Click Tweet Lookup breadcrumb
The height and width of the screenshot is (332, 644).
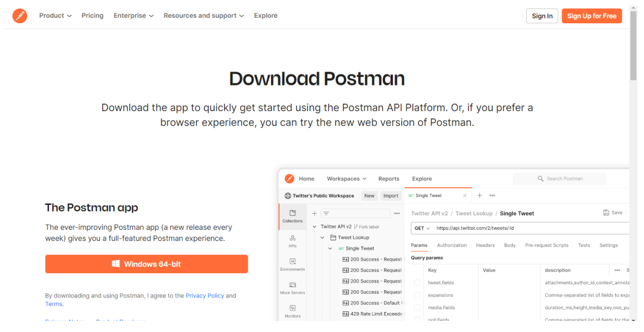pos(474,213)
